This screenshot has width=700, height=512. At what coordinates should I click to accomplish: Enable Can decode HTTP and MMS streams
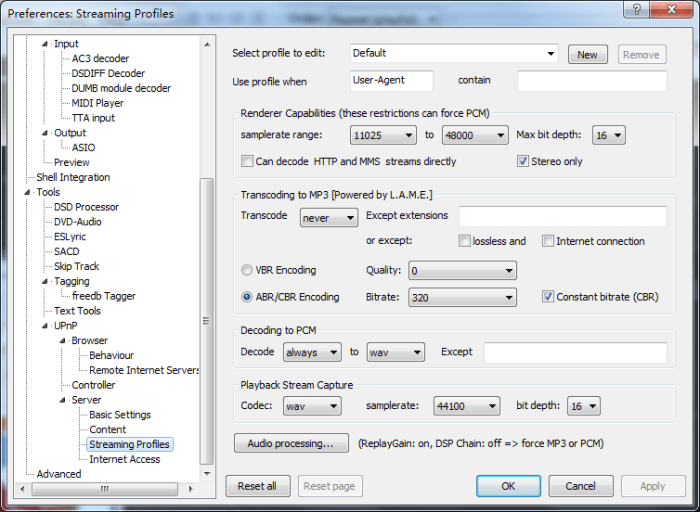(x=247, y=161)
